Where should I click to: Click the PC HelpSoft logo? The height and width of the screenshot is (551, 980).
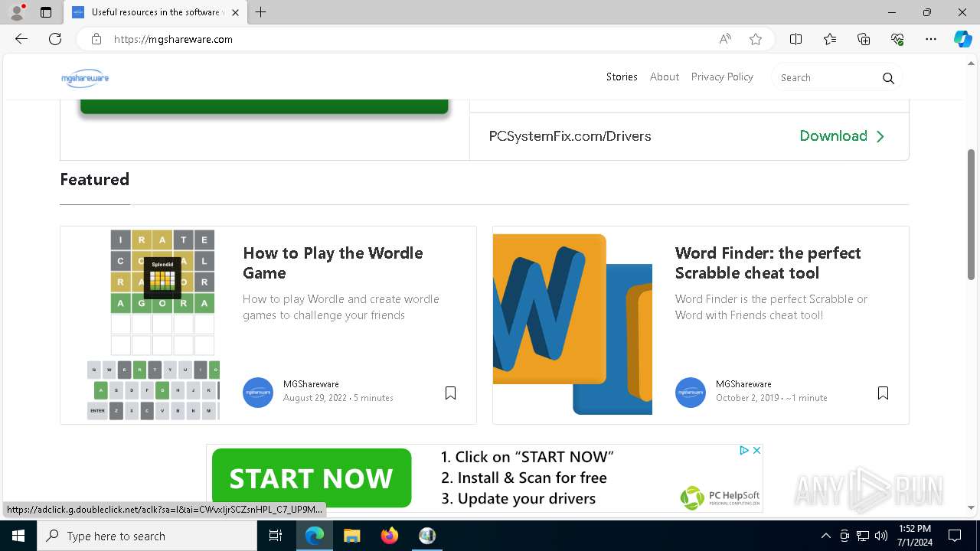tap(720, 497)
